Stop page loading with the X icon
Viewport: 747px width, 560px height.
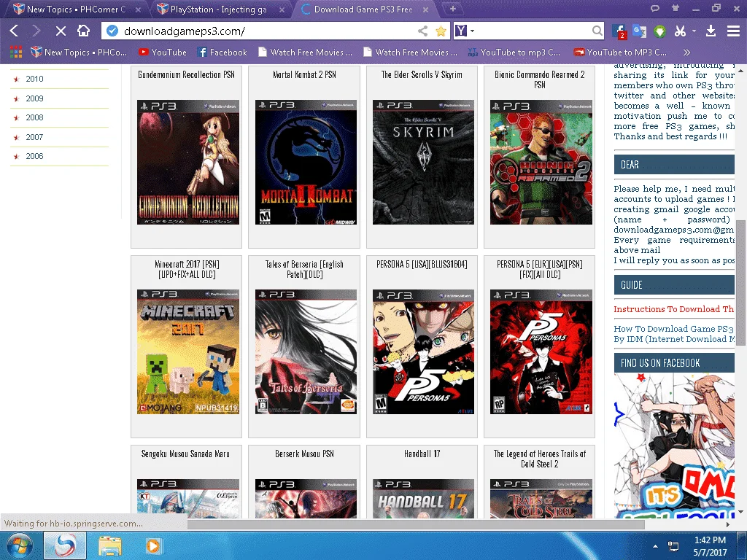tap(61, 31)
